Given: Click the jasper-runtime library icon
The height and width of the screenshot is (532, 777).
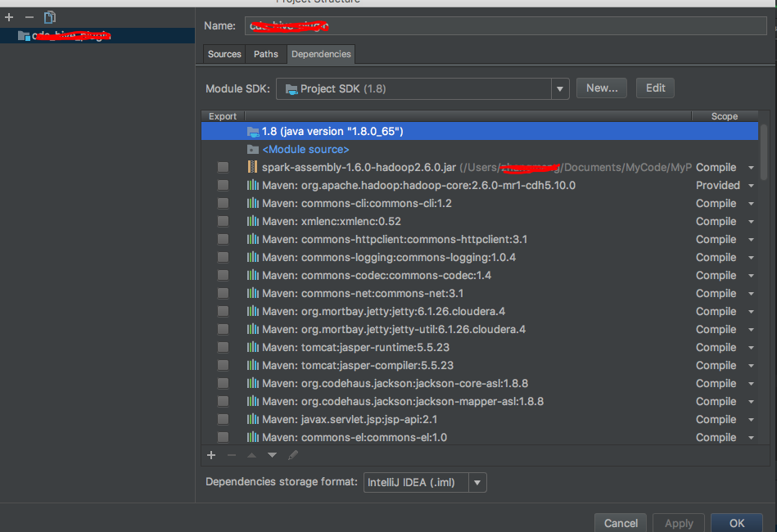Looking at the screenshot, I should pyautogui.click(x=253, y=347).
